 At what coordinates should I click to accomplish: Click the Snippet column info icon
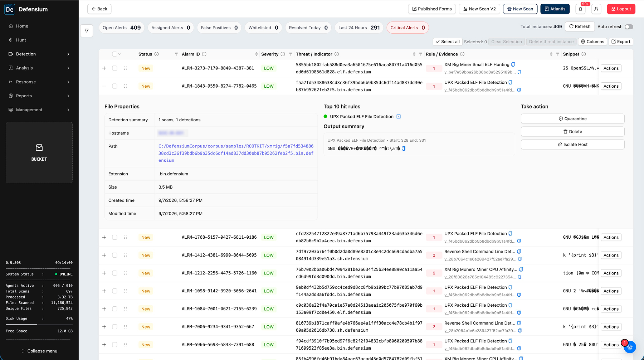[584, 54]
